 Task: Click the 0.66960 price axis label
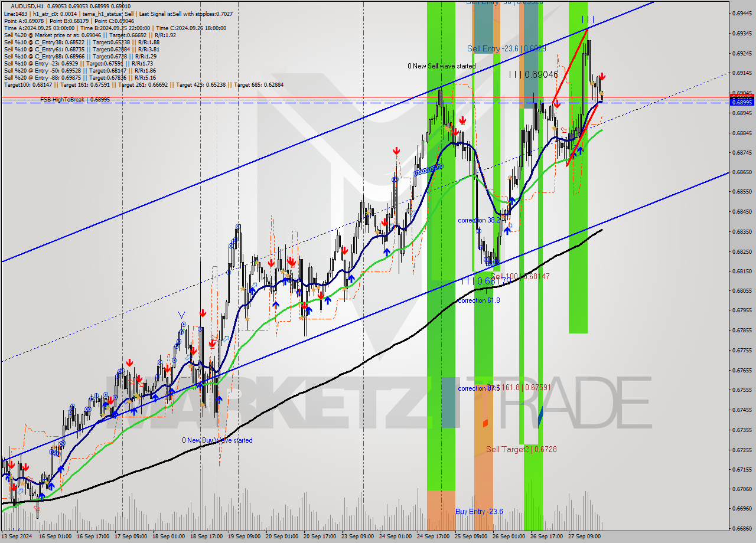pyautogui.click(x=742, y=508)
